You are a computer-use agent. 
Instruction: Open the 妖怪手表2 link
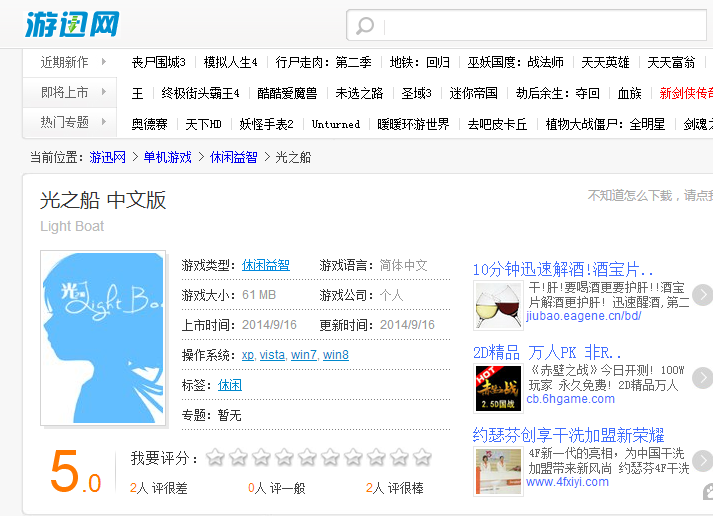pos(266,124)
